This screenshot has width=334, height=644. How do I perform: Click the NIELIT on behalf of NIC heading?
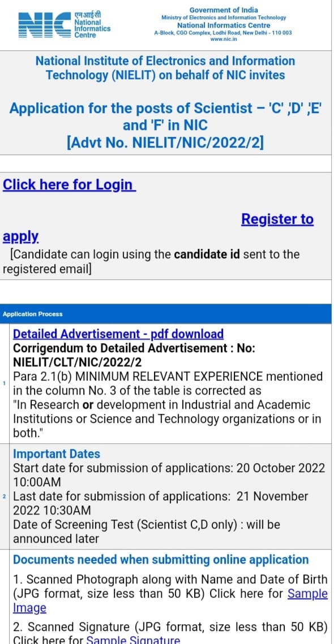click(166, 67)
